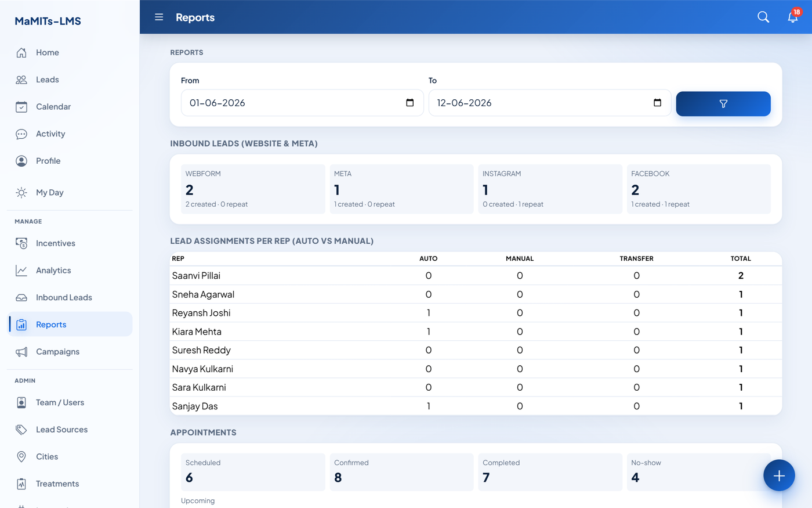
Task: Click the Completed appointments card
Action: pos(550,472)
